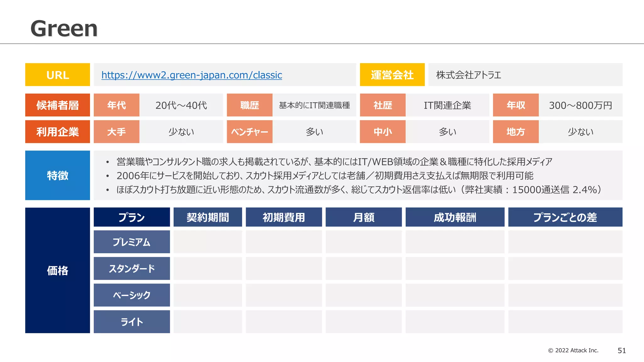Click the 地方 label cell
Screen dimensions: 644x362
pos(516,132)
